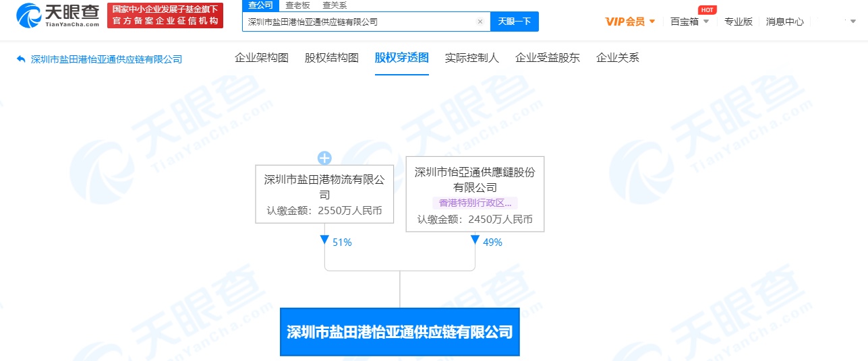
Task: Open the VIP会员 dropdown
Action: [x=630, y=22]
